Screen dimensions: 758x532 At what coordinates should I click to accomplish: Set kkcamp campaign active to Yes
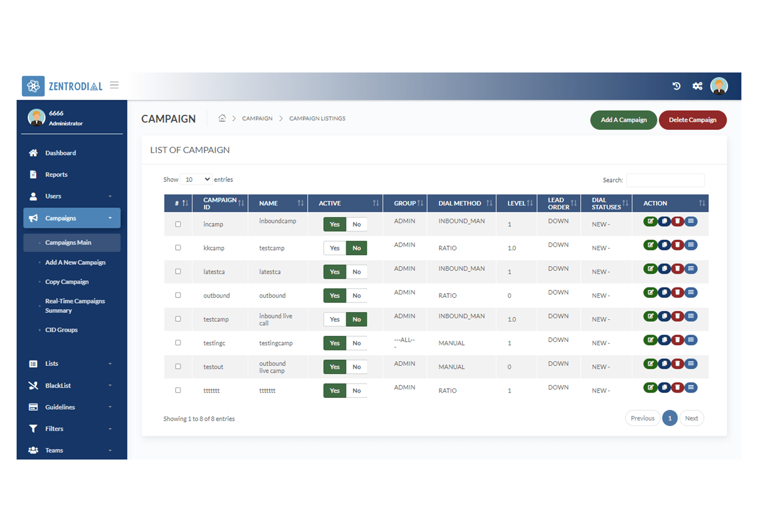click(x=334, y=248)
